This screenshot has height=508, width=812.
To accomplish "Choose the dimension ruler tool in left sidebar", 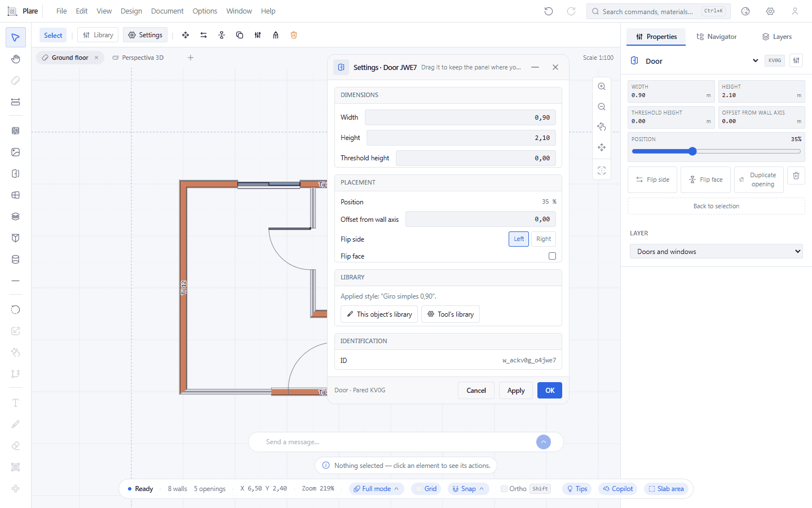I will tap(16, 102).
